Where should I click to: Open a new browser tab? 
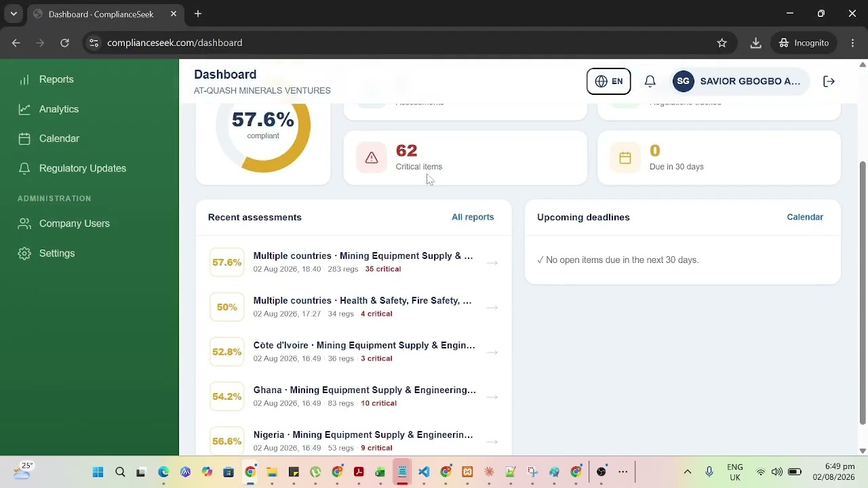coord(198,14)
